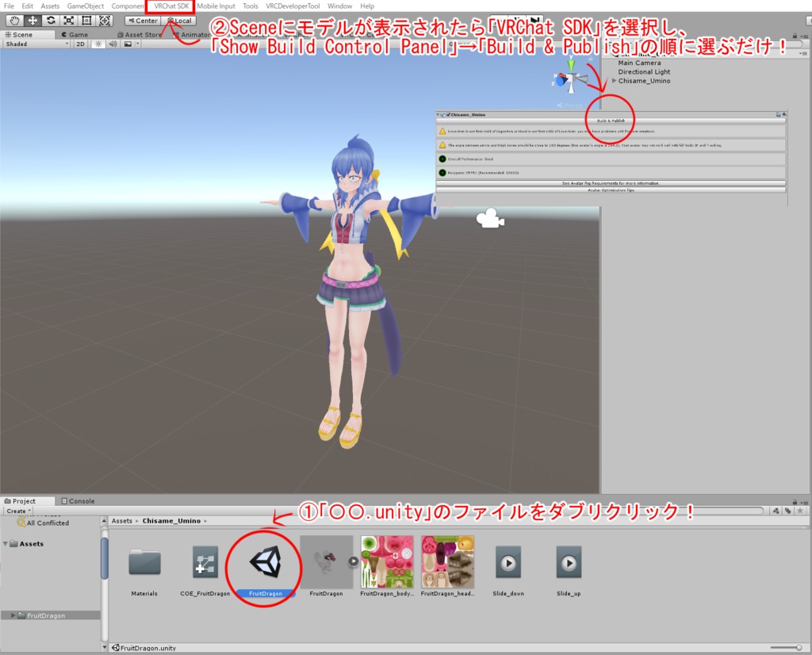Select the Hand tool in the toolbar
This screenshot has height=655, width=812.
click(x=14, y=21)
